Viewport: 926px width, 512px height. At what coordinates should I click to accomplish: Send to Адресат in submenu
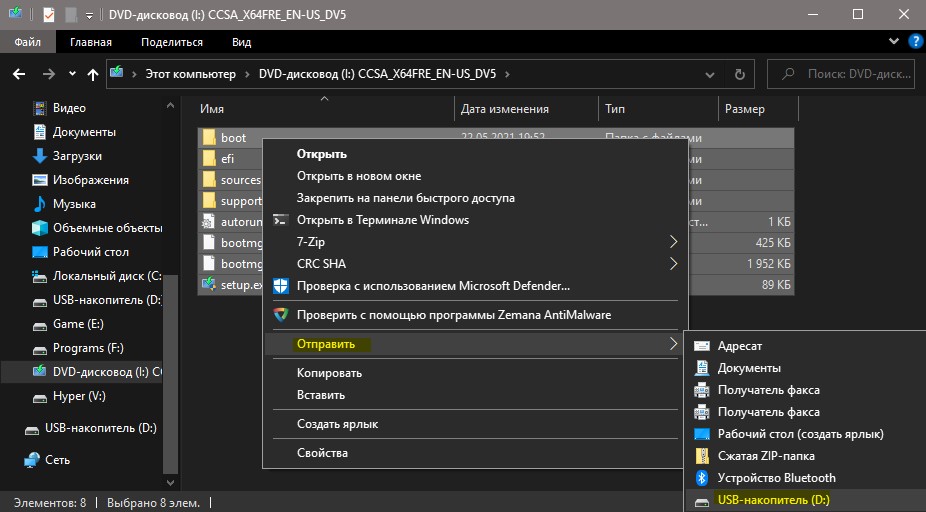pos(806,346)
